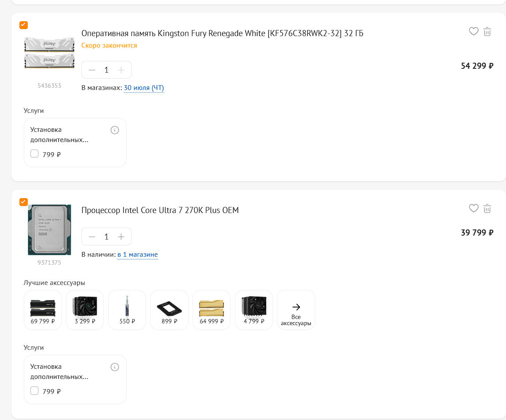Uncheck the Kingston Fury RAM item checkbox

pyautogui.click(x=23, y=25)
